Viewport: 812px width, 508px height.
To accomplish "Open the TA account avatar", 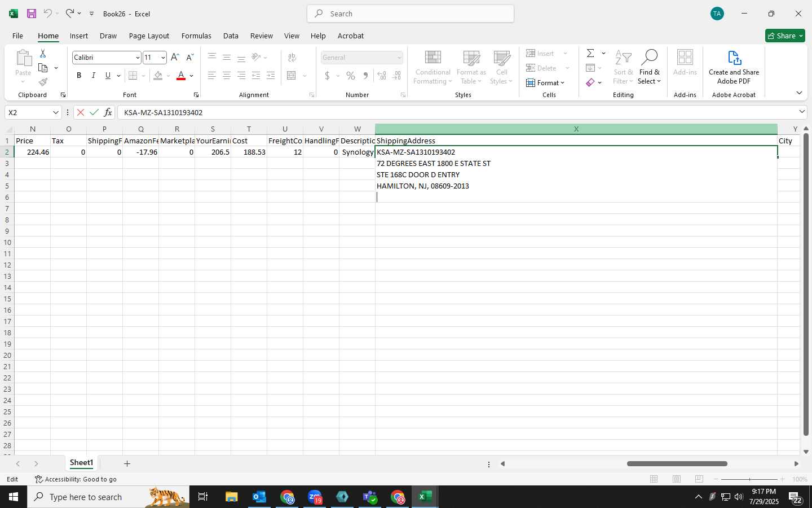I will point(717,14).
